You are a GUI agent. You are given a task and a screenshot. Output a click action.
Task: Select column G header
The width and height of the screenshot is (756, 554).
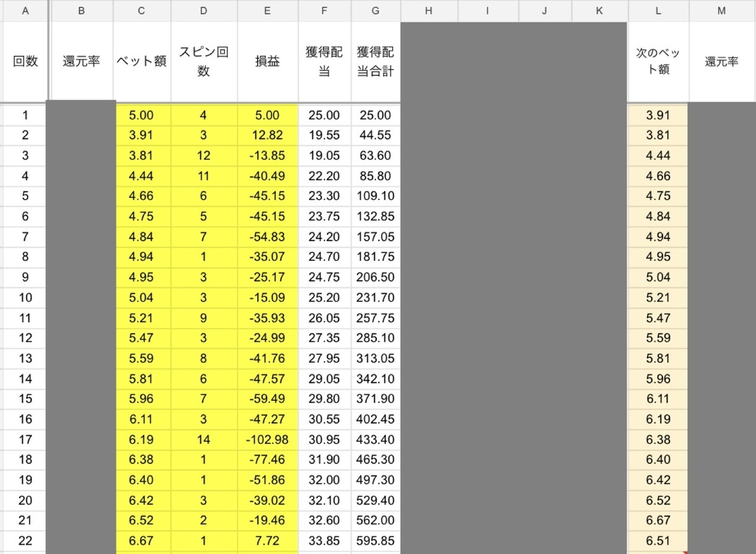point(376,11)
